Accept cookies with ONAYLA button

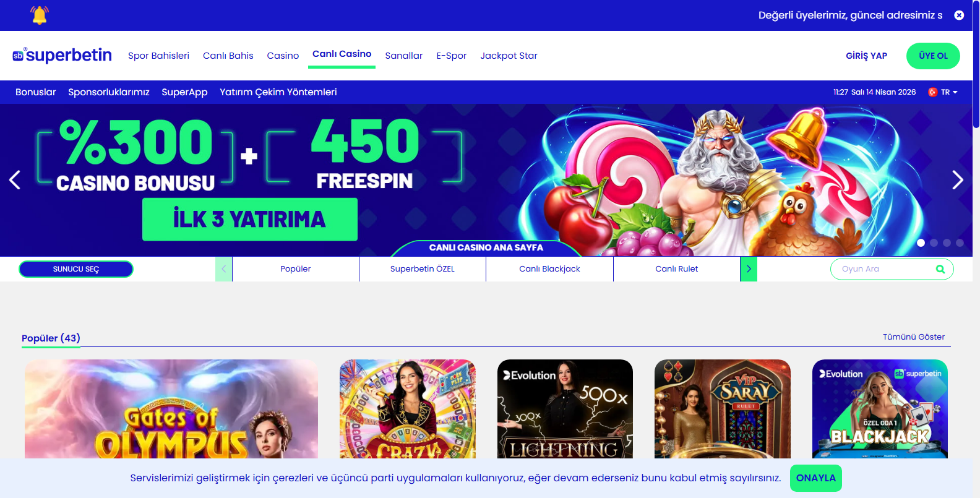pyautogui.click(x=816, y=478)
